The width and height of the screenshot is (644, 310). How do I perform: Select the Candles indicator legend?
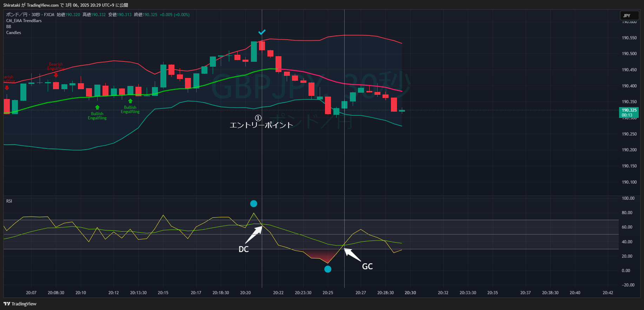(x=14, y=33)
